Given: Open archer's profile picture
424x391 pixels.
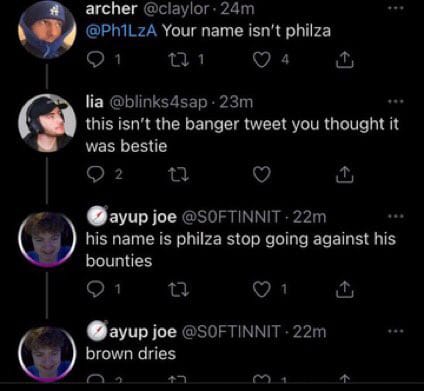Looking at the screenshot, I should pos(47,30).
